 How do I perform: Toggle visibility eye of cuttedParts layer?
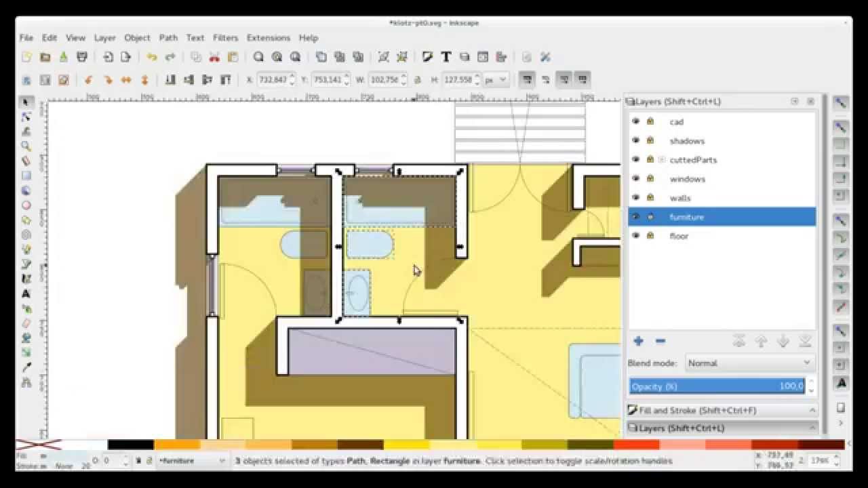click(635, 159)
